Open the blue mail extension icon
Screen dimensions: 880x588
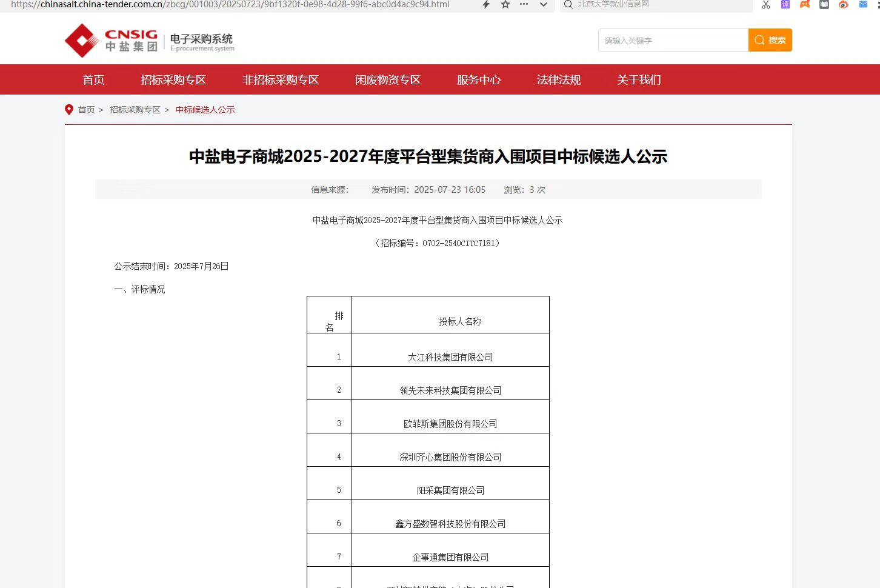863,4
